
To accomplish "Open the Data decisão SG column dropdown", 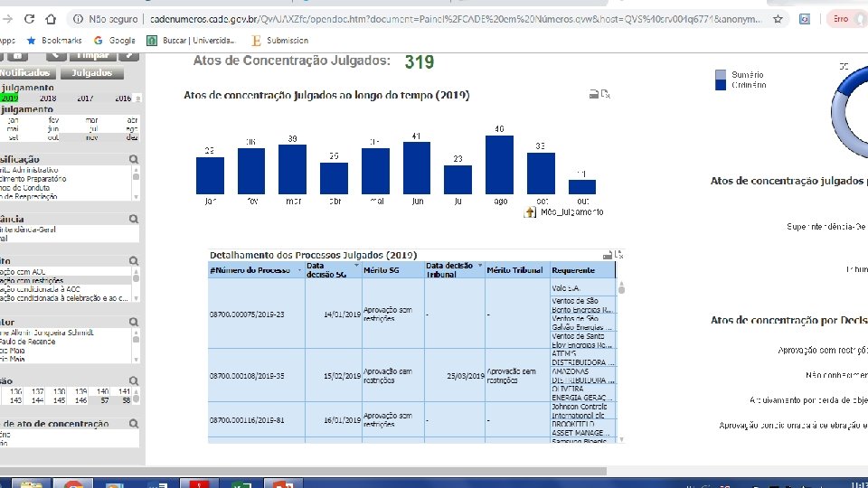I will tap(356, 266).
